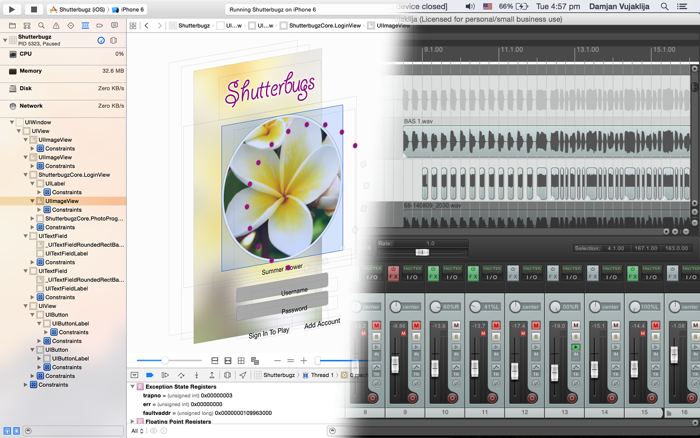Collapse the UIWindow tree node
Viewport: 700px width, 438px height.
[14, 122]
